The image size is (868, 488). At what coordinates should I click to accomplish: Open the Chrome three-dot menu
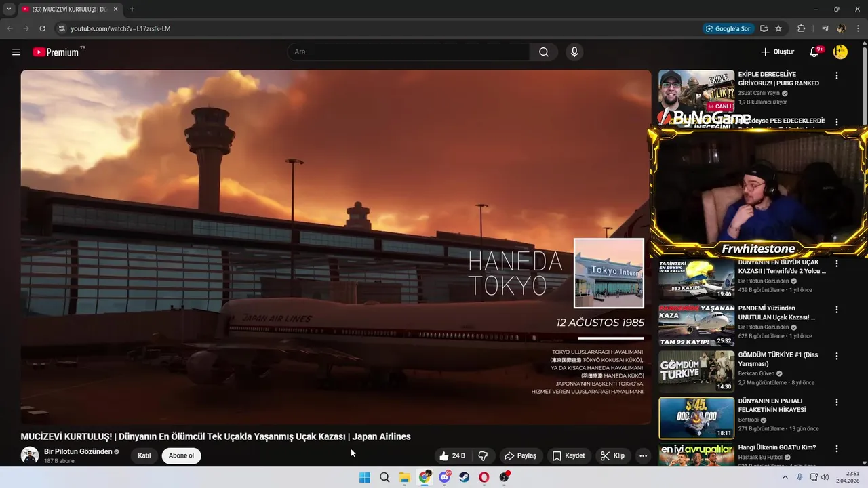858,28
